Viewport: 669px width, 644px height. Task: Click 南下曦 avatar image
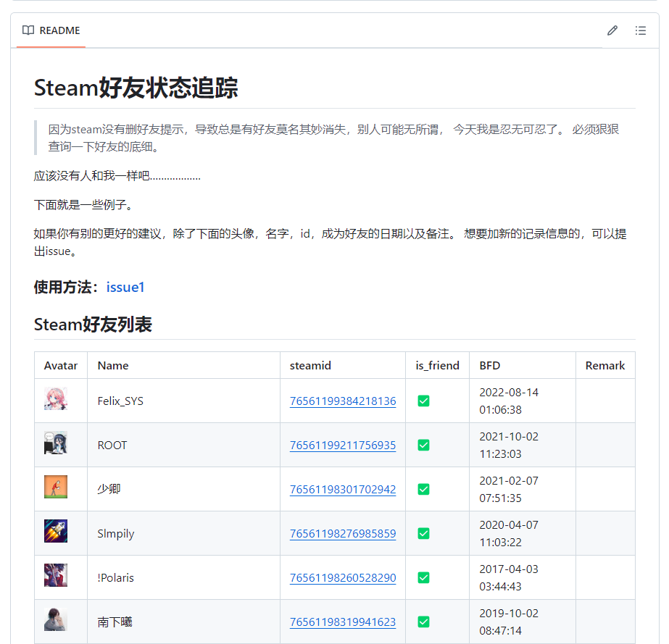pyautogui.click(x=56, y=619)
